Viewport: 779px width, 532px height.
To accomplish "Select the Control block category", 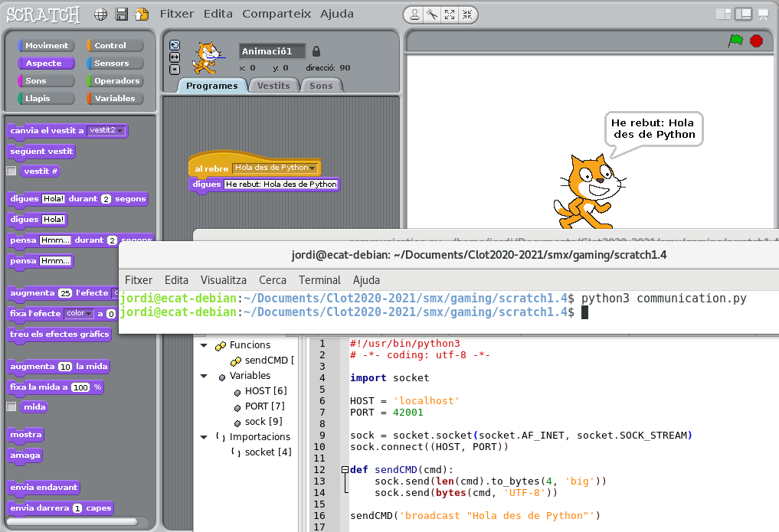I will coord(115,46).
